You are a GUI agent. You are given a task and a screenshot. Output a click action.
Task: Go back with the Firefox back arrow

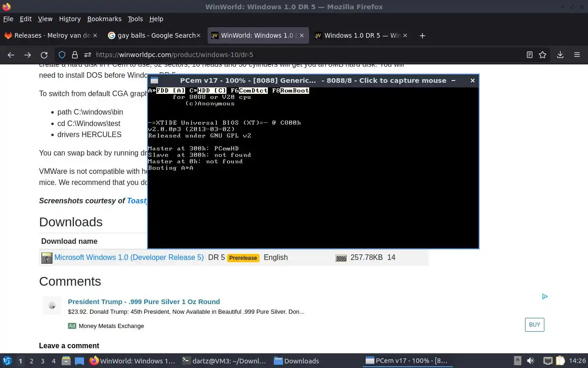click(11, 55)
